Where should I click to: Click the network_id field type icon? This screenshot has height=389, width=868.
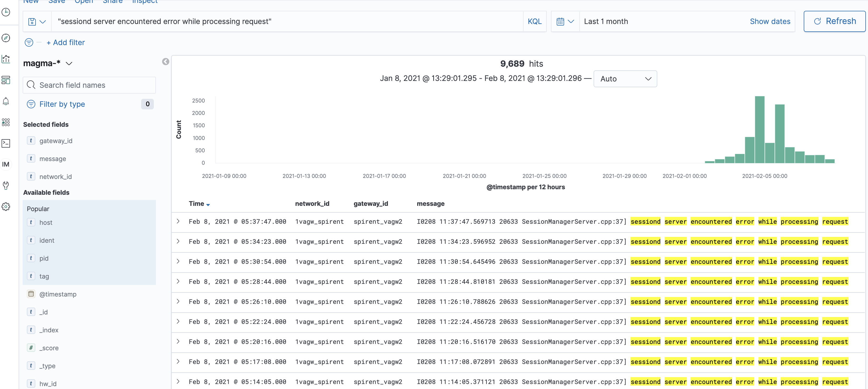point(31,176)
